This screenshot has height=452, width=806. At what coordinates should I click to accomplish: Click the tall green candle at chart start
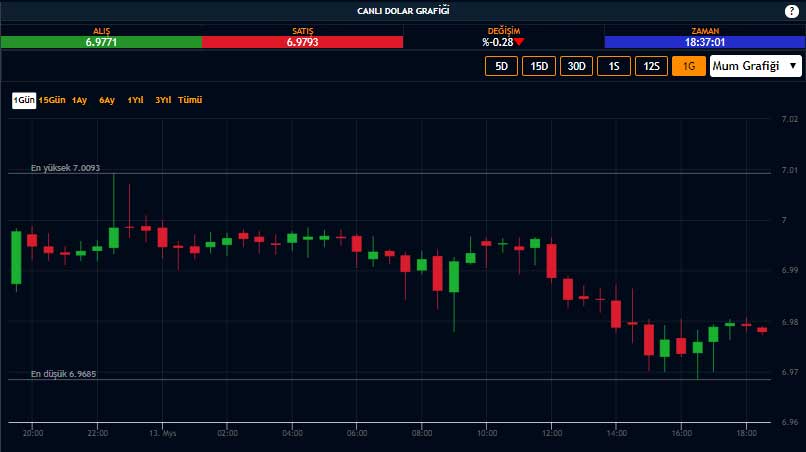[16, 258]
